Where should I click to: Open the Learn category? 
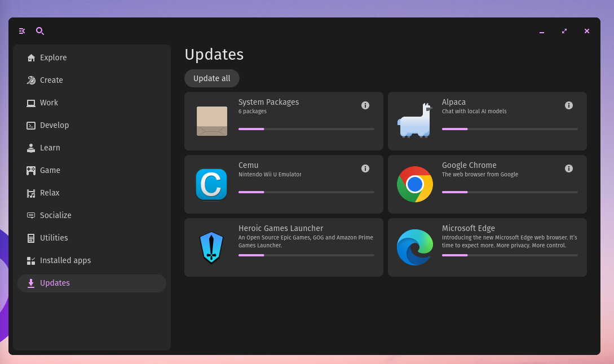92,148
